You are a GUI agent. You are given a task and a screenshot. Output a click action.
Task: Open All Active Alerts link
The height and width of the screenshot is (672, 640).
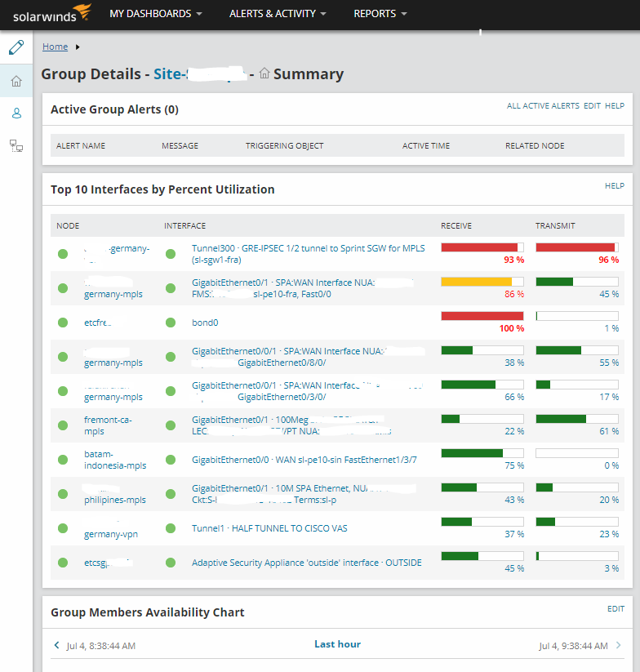point(543,105)
